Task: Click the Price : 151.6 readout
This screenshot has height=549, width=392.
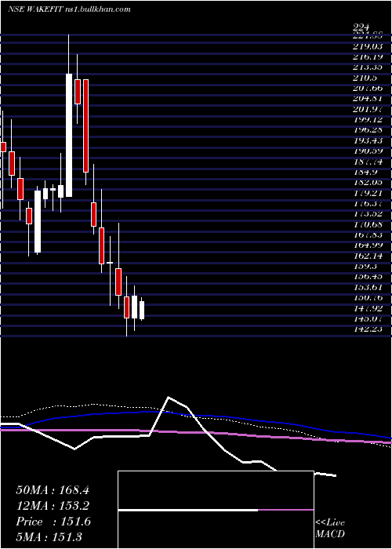Action: tap(53, 522)
